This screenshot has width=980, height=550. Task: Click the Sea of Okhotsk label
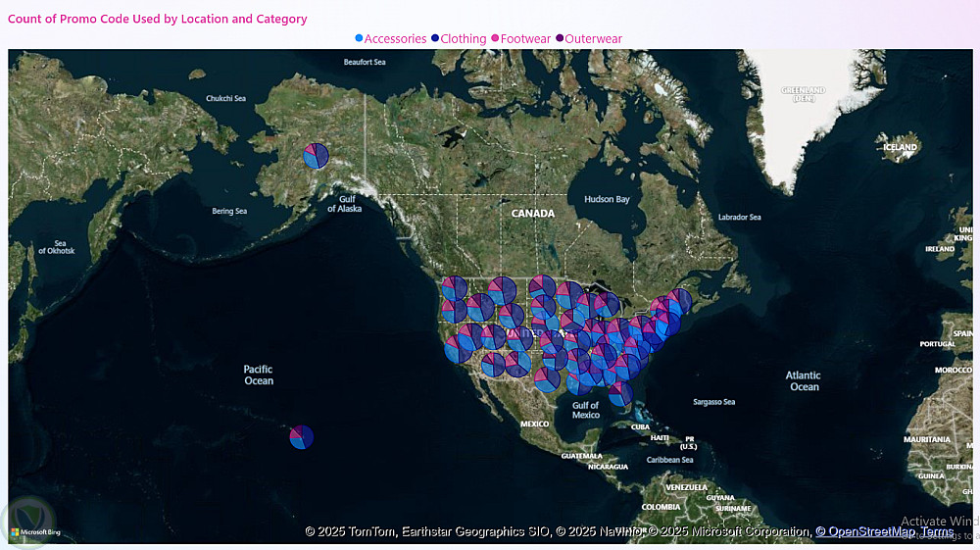(x=56, y=247)
